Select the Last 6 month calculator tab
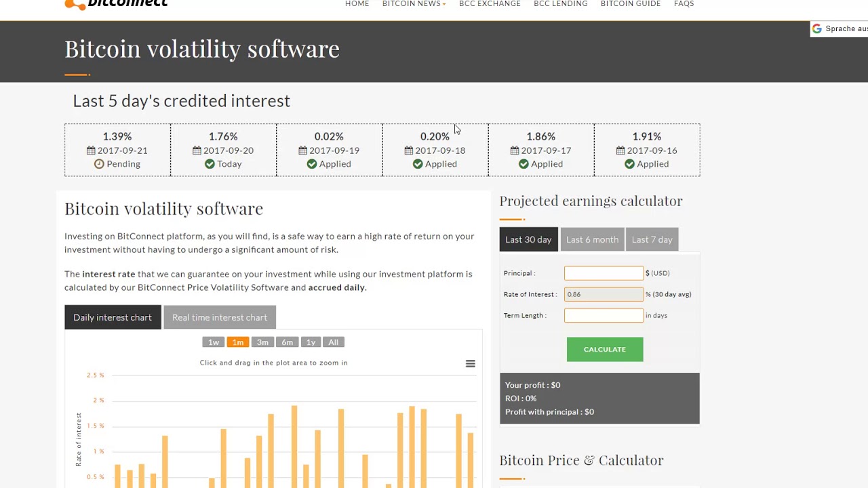Screen dimensions: 868x488 (x=592, y=239)
